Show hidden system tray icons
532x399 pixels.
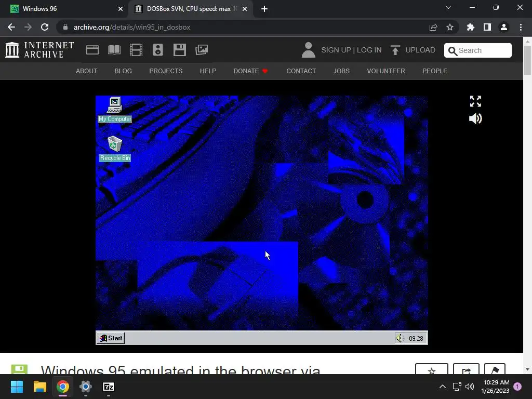[443, 387]
